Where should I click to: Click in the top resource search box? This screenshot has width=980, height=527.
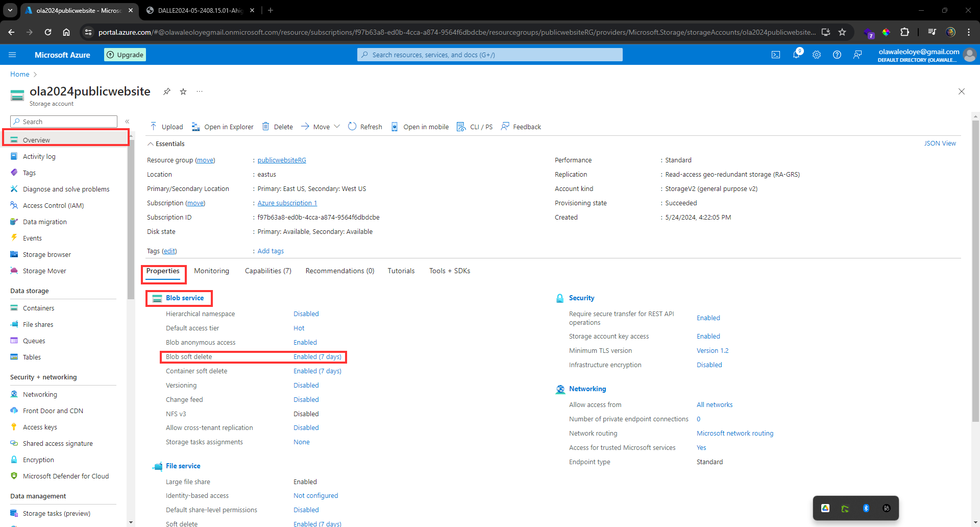[490, 55]
